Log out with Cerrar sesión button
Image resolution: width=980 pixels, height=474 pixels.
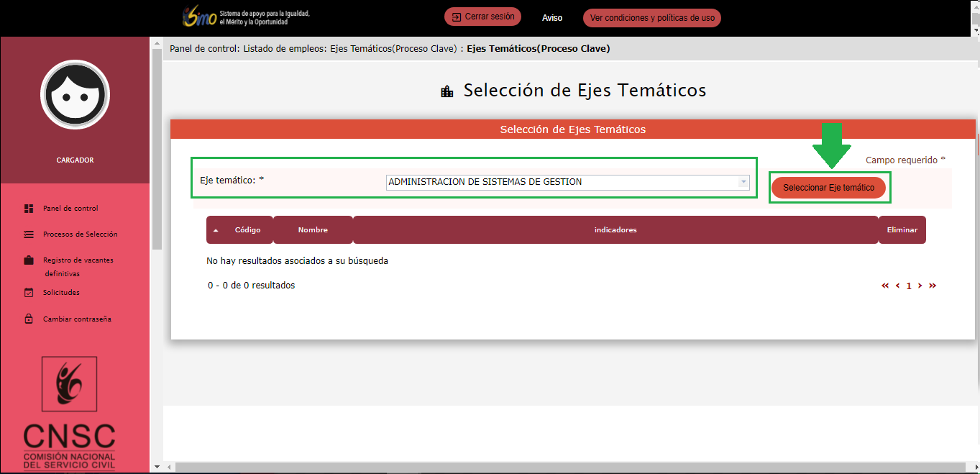(482, 17)
